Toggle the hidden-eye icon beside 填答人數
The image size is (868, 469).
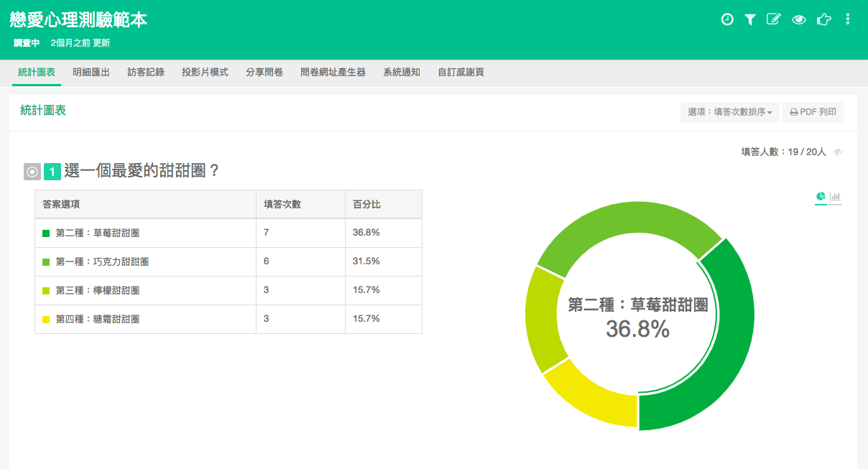click(x=838, y=152)
